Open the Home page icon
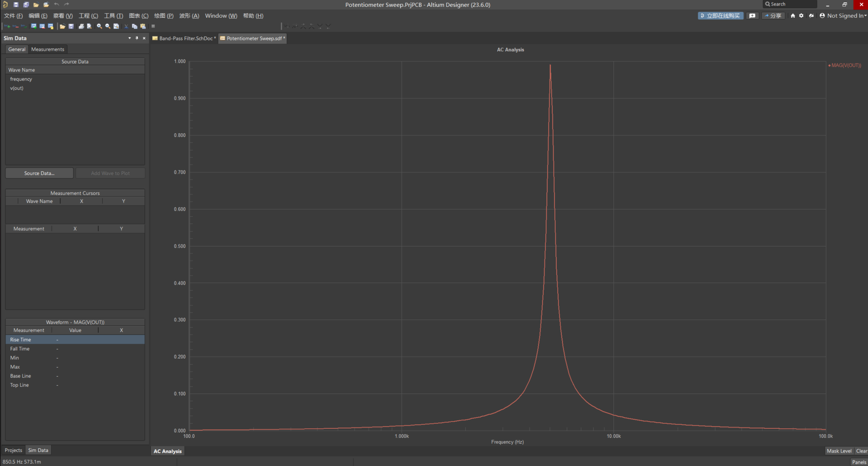The image size is (868, 466). point(793,16)
